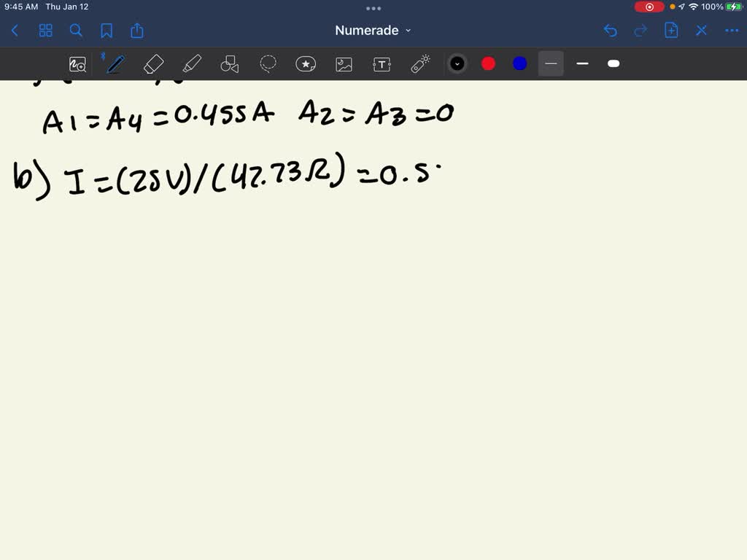Select the Lasso selection tool
This screenshot has width=747, height=560.
tap(268, 64)
